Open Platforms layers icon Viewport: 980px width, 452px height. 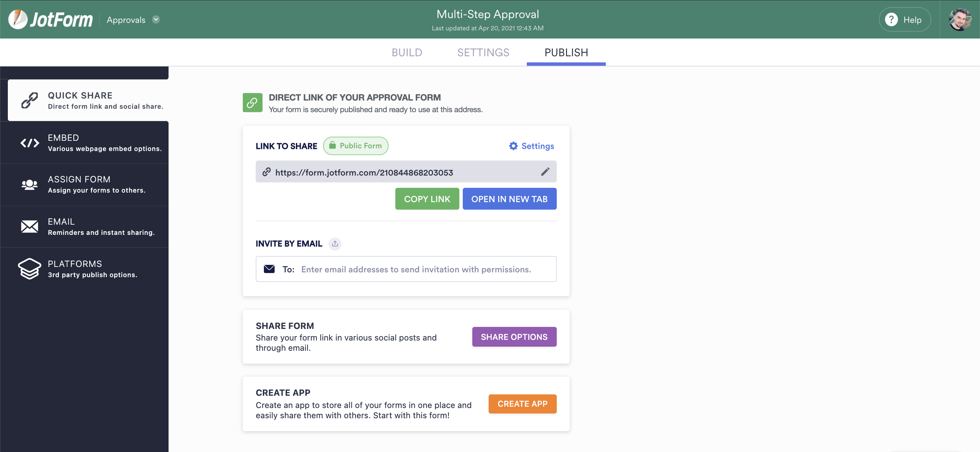point(29,269)
